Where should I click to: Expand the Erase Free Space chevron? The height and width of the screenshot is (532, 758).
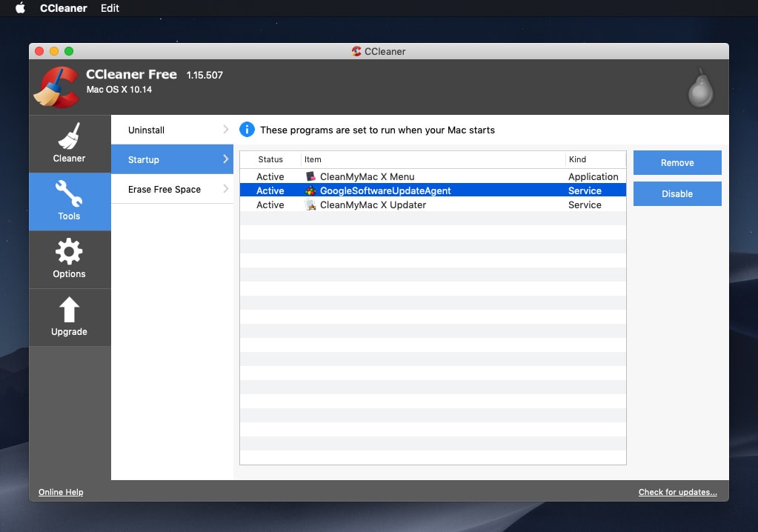[225, 189]
